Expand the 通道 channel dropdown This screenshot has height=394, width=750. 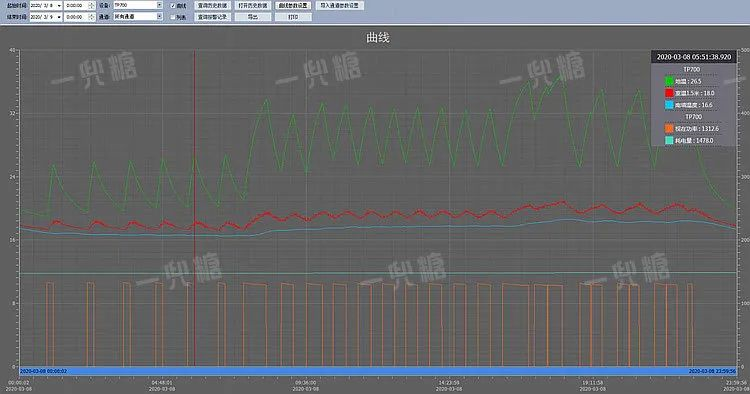pos(159,16)
